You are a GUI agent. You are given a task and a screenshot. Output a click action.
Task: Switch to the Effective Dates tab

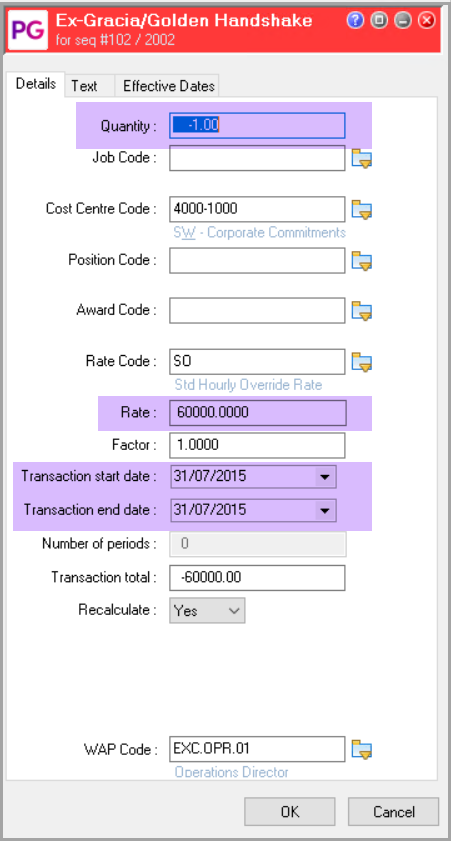(167, 86)
